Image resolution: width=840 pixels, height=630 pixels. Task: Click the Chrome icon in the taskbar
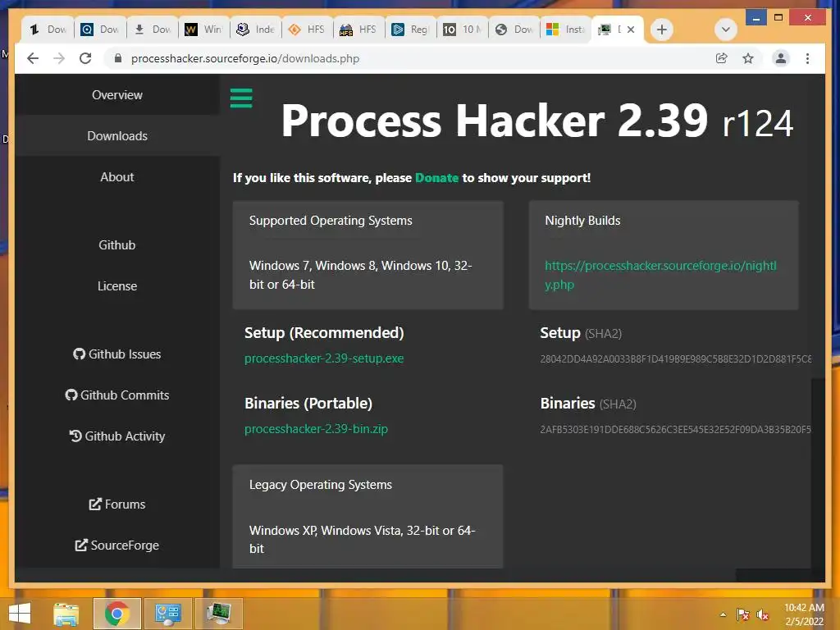pyautogui.click(x=116, y=614)
